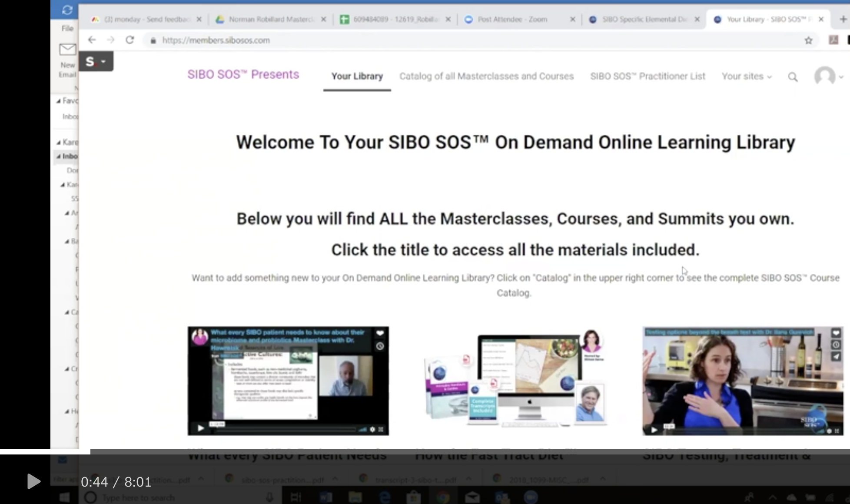
Task: Click watch later clock on Hawrelak video
Action: pos(380,346)
